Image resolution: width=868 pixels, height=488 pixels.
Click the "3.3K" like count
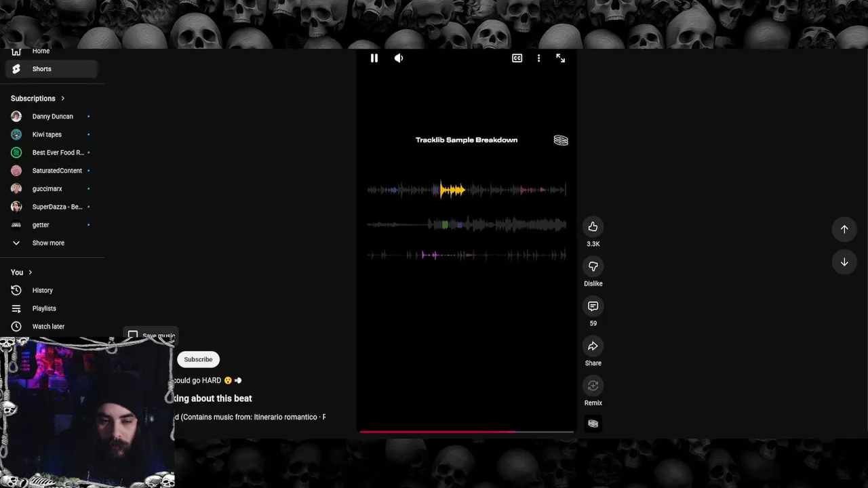(x=593, y=244)
